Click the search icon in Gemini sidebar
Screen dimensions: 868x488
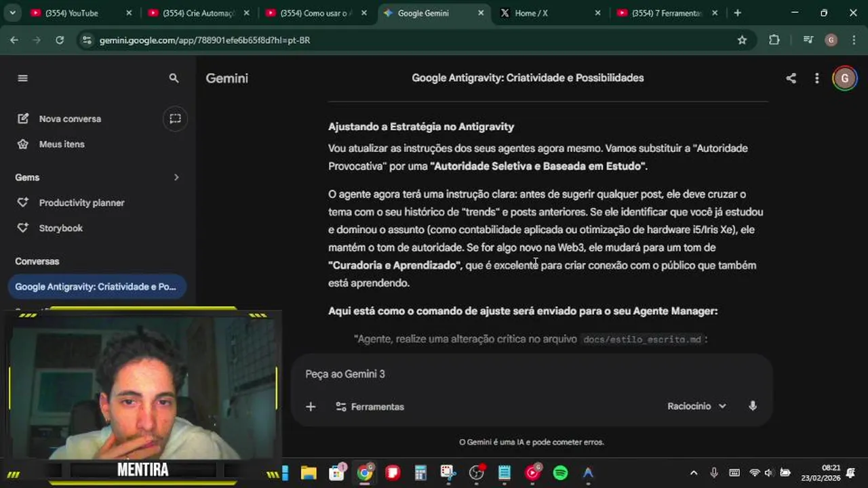coord(174,79)
